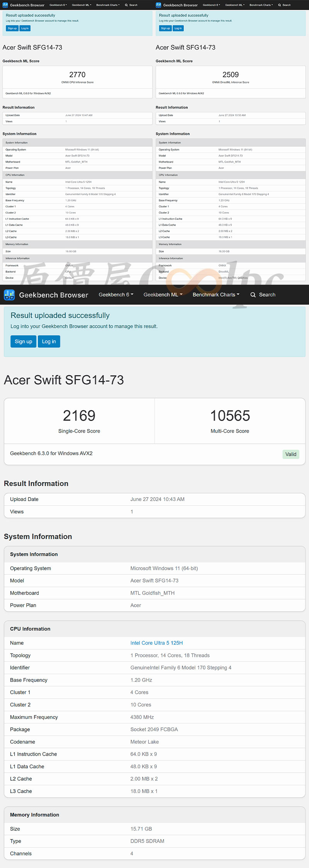Screen dimensions: 309x868
Task: Select the 2169 Single-Core Score value
Action: (79, 416)
